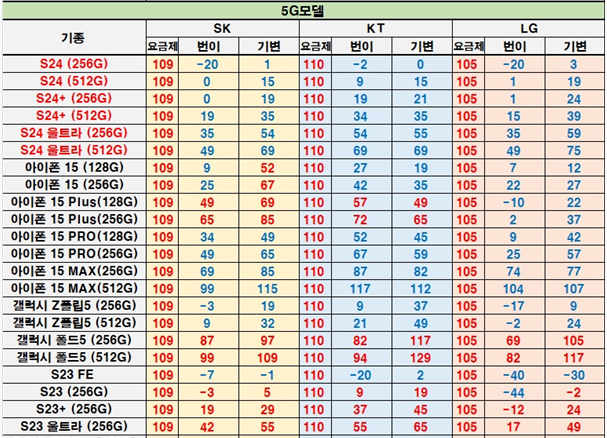
Task: Click KT 요금제 value '110' in S23 FE row
Action: tap(314, 375)
